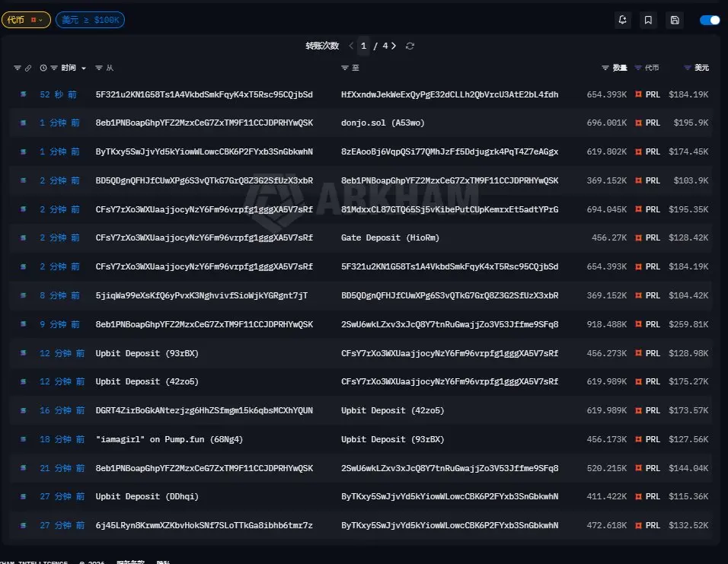Viewport: 728px width, 564px height.
Task: Open Upbit Deposit (DDhqi) sender
Action: pos(147,497)
